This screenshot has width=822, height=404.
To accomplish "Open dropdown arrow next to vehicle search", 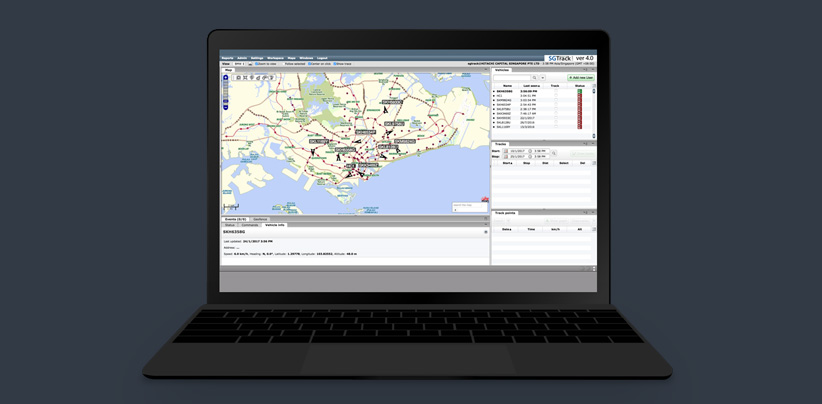I will [x=543, y=77].
